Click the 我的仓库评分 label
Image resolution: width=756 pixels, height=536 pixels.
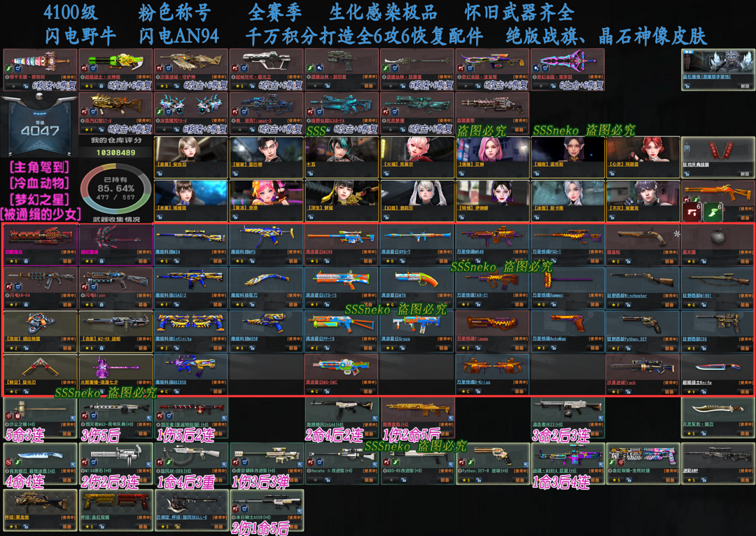(x=115, y=140)
